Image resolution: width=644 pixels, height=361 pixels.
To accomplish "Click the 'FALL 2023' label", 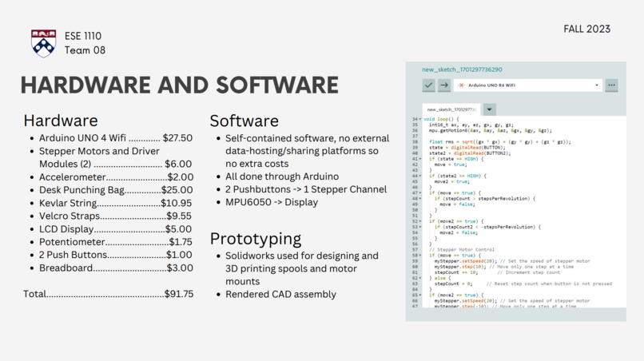I will 587,30.
